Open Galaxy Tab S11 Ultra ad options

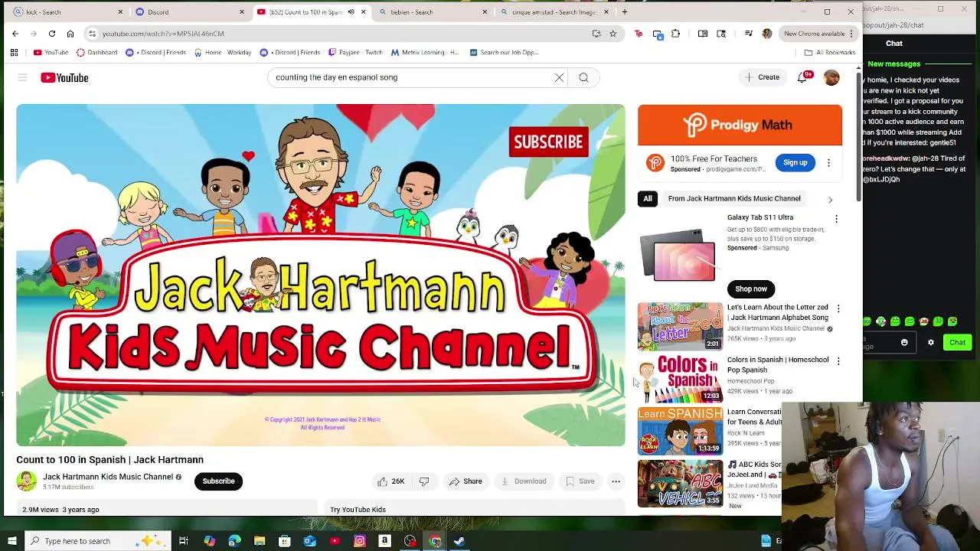pos(836,219)
